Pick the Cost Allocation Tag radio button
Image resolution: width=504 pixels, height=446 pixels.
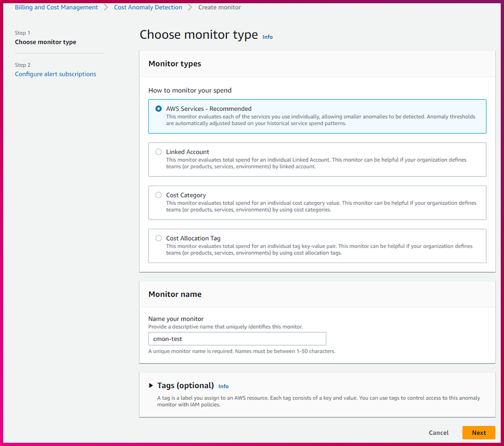point(159,238)
